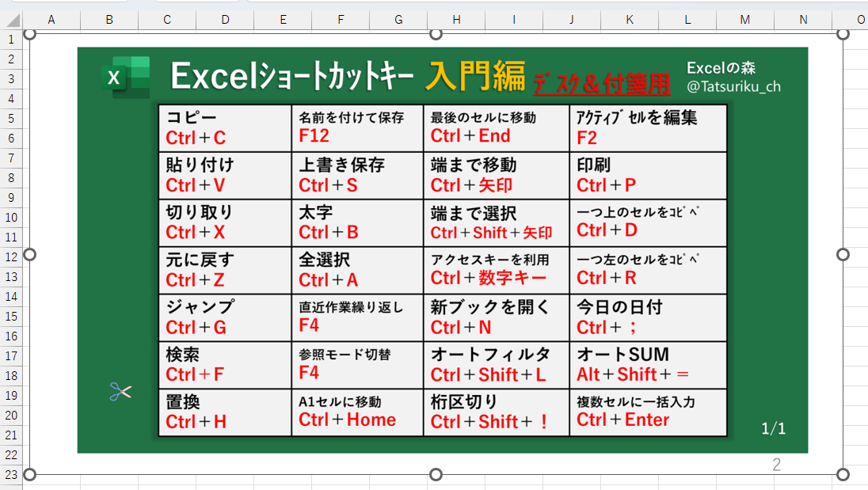Viewport: 868px width, 490px height.
Task: Click the picture's top-right corner sizing handle
Action: tap(843, 34)
